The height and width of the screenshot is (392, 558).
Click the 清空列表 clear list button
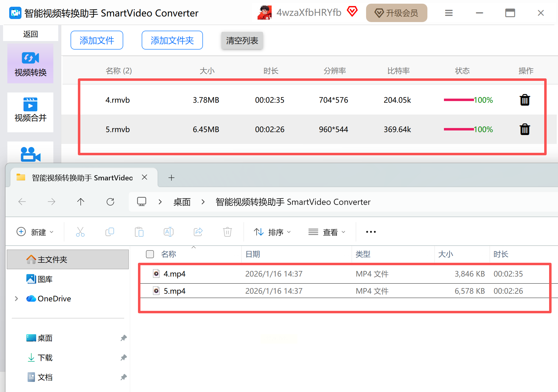[242, 40]
